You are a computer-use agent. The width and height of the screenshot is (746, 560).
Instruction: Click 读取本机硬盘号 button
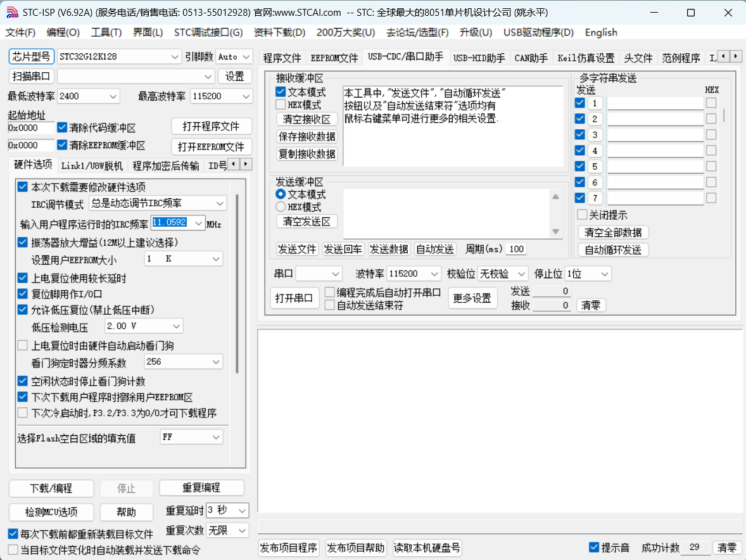click(x=427, y=548)
